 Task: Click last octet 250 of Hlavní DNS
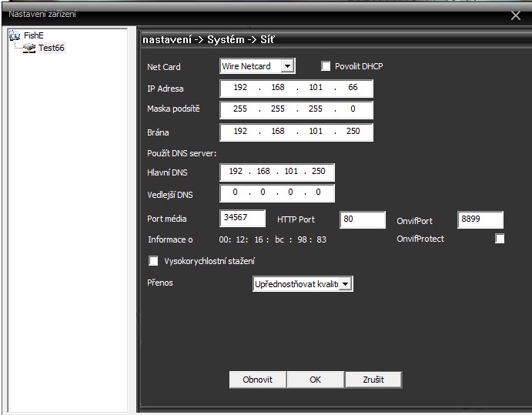point(318,171)
